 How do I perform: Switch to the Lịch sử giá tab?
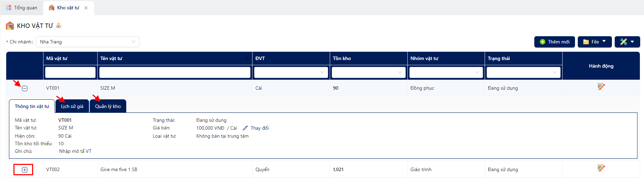tap(72, 106)
